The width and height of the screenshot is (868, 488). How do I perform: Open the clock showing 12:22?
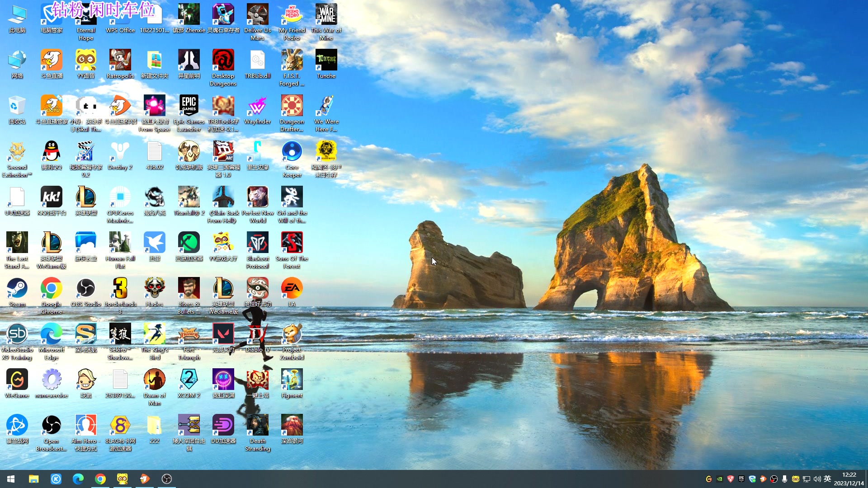[x=849, y=479]
